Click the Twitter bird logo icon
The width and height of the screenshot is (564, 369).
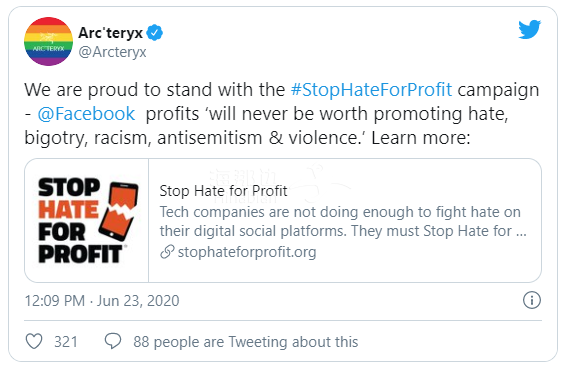coord(529,29)
